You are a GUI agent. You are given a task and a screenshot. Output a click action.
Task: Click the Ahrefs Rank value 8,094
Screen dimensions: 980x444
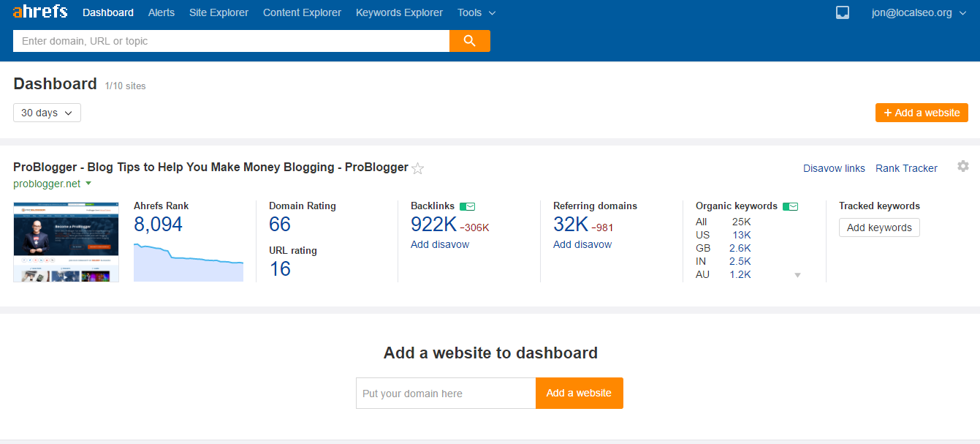[x=158, y=225]
